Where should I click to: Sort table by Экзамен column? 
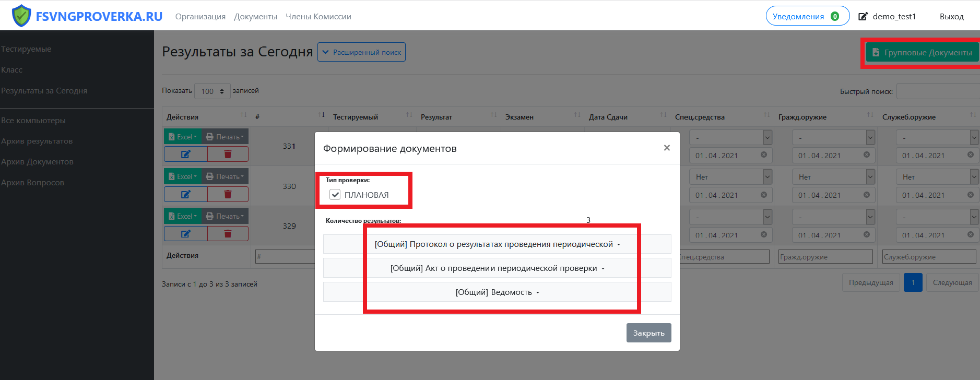(x=542, y=117)
